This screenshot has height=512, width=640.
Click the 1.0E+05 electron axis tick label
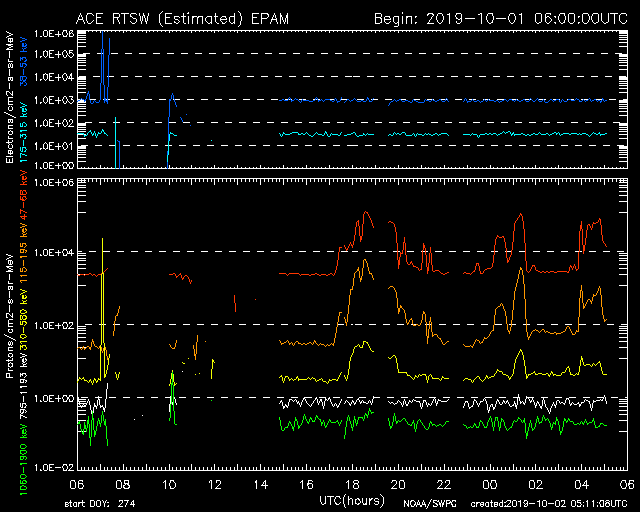57,54
